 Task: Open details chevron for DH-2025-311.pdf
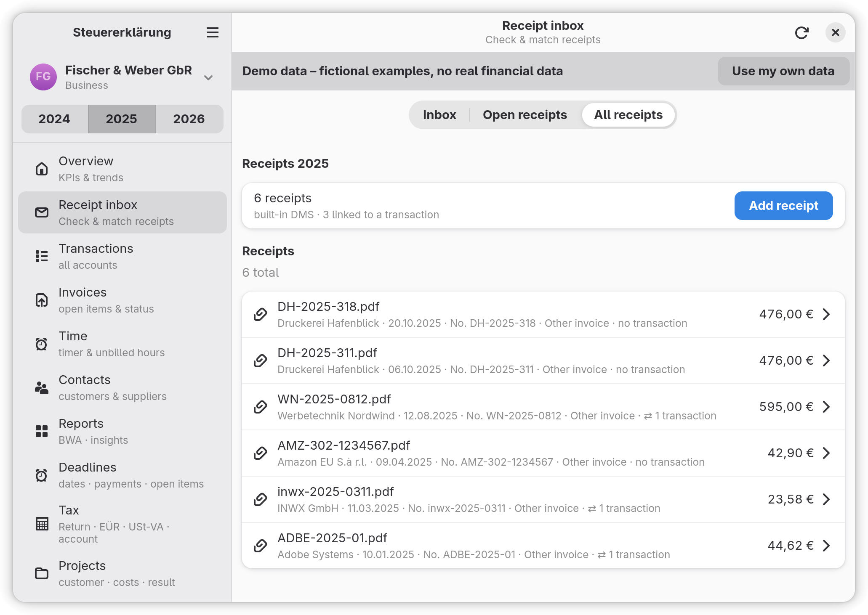click(x=826, y=361)
